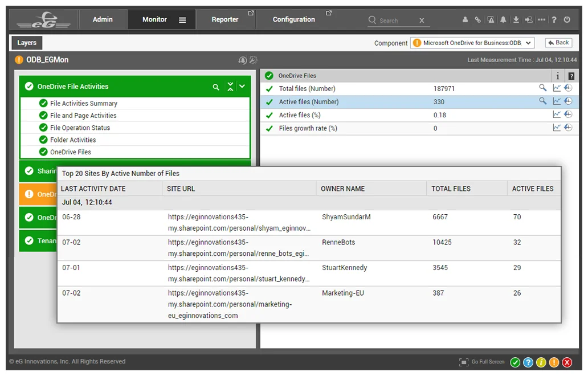Viewport: 588px width, 376px height.
Task: Click the Marketing-EU owner name cell
Action: point(343,293)
